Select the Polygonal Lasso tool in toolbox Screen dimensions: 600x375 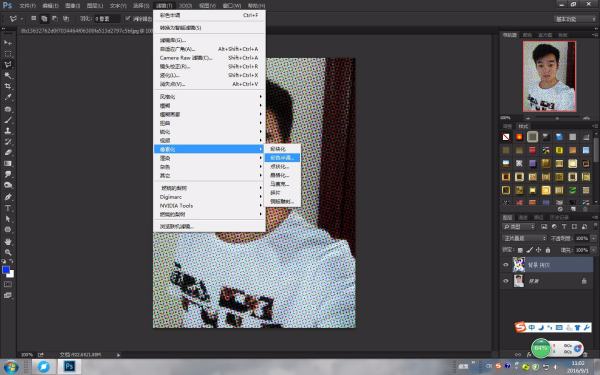pos(8,64)
